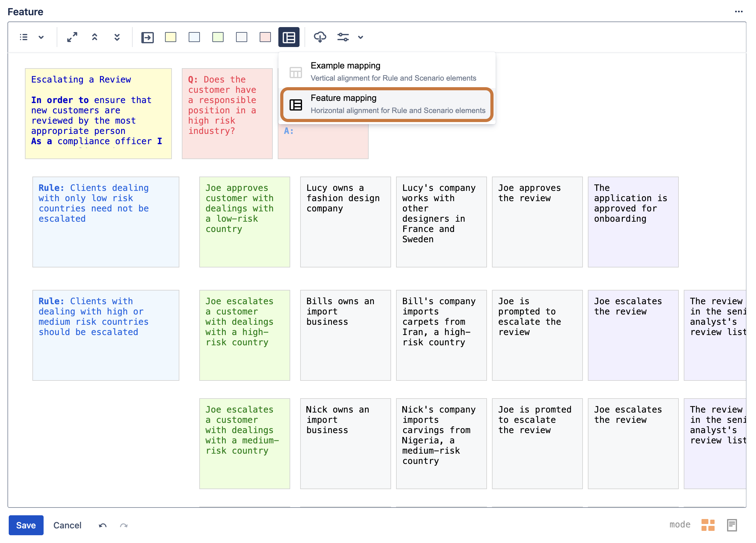This screenshot has width=756, height=543.
Task: Click the cloud download icon
Action: 320,37
